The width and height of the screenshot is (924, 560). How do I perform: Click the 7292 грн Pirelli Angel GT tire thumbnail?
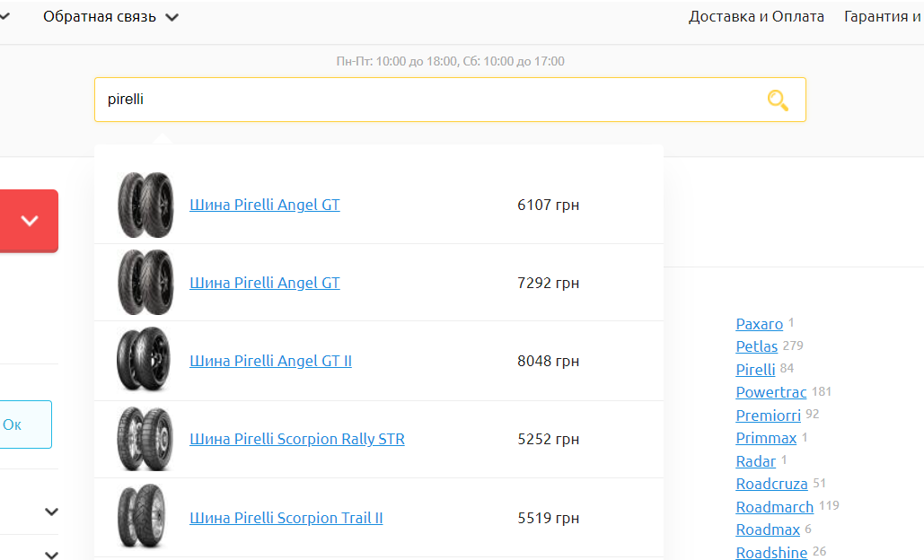tap(144, 283)
